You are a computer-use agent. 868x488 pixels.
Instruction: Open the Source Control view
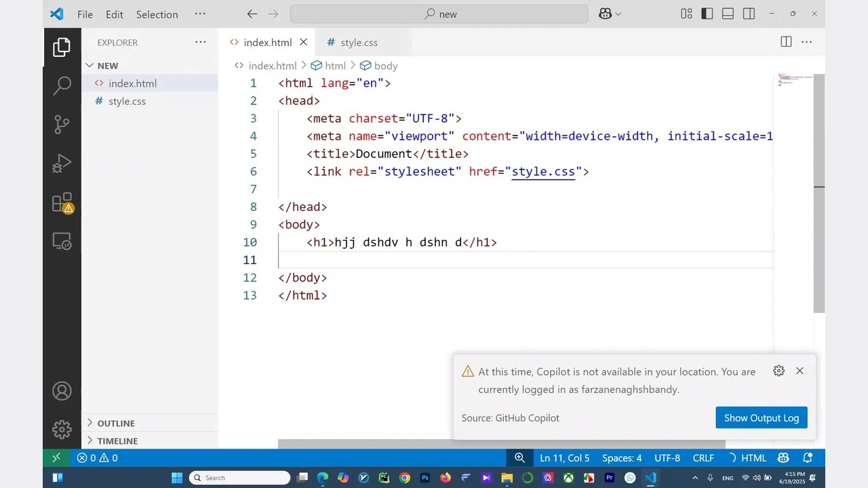click(x=62, y=125)
